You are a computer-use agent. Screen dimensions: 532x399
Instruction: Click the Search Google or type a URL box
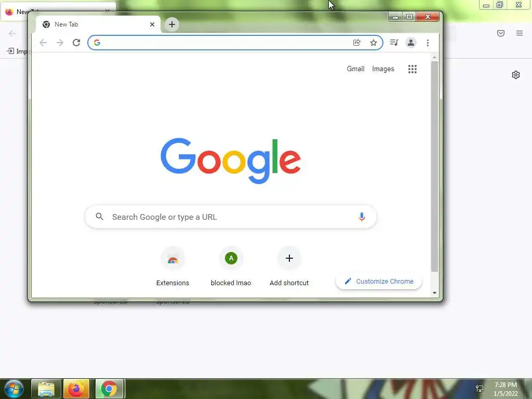[231, 217]
